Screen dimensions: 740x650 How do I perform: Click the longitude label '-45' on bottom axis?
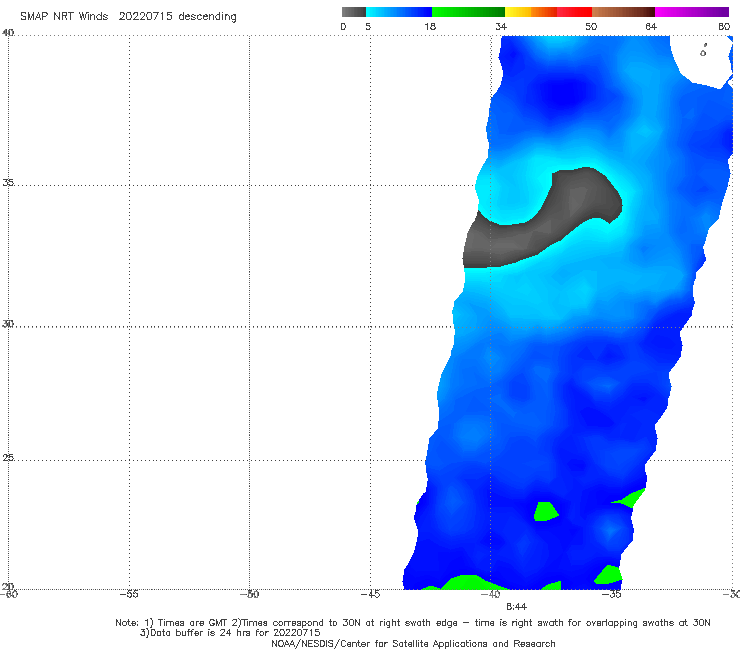(370, 594)
